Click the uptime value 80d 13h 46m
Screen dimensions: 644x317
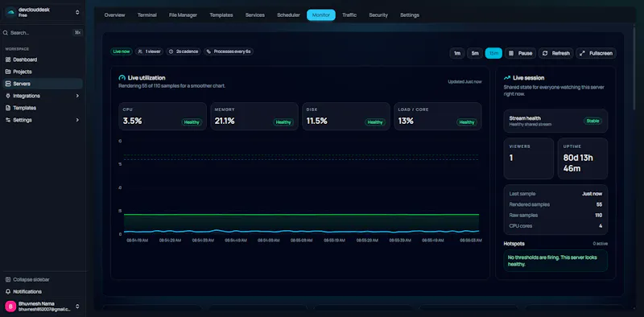(x=578, y=163)
